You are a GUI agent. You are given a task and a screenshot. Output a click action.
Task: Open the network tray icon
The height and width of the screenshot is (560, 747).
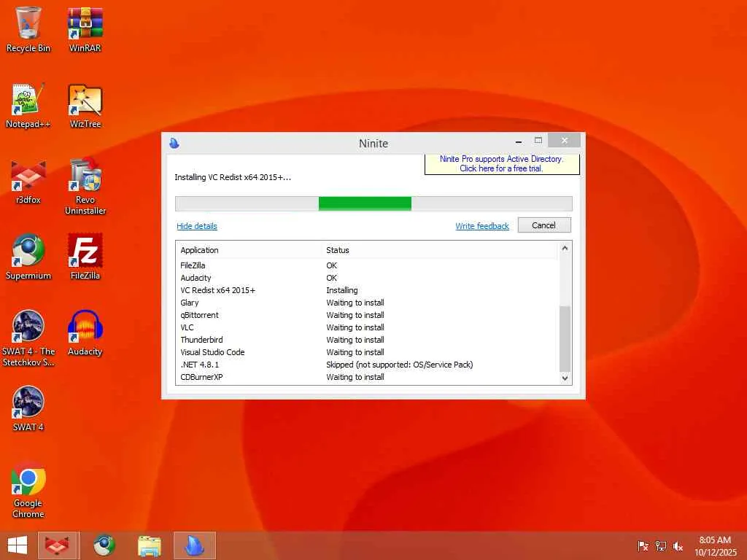click(660, 546)
